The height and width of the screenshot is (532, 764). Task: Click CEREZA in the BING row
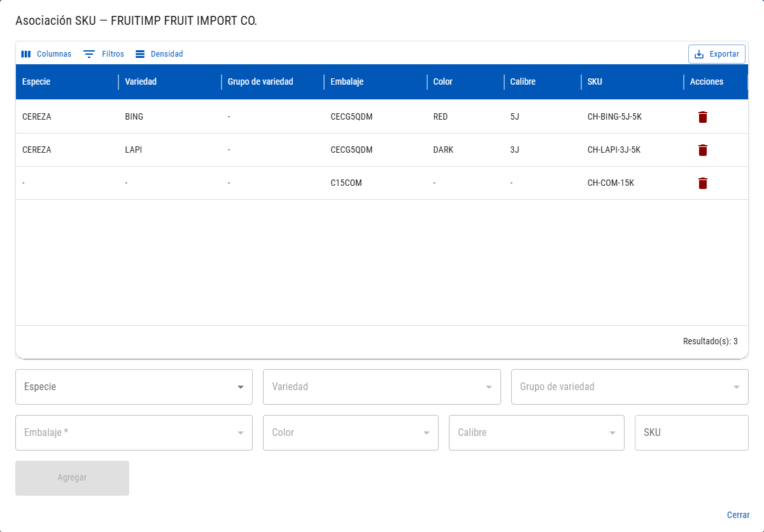coord(37,117)
